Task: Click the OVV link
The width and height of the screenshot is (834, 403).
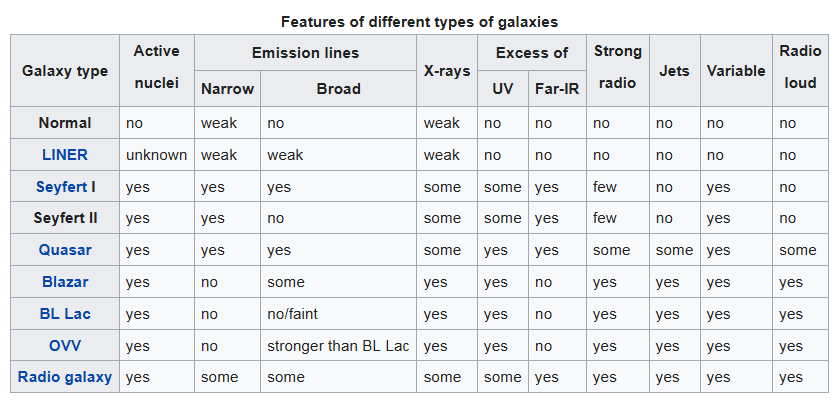Action: tap(65, 346)
